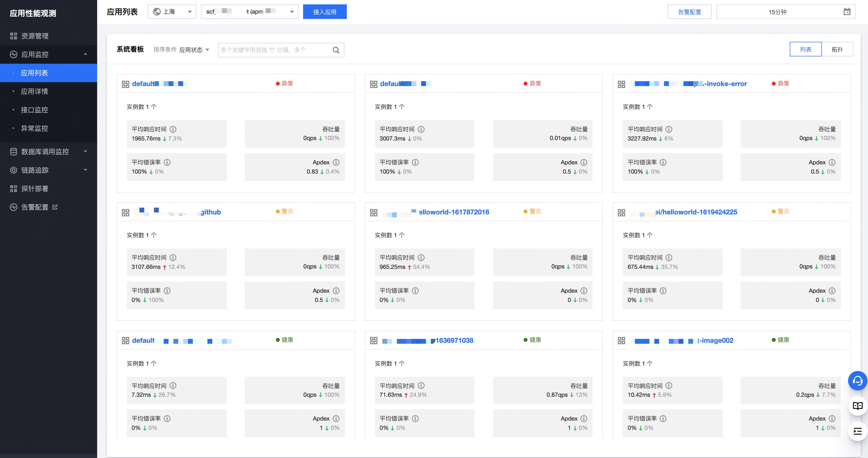The height and width of the screenshot is (458, 868).
Task: Open 接口监控 in the sidebar
Action: point(34,110)
